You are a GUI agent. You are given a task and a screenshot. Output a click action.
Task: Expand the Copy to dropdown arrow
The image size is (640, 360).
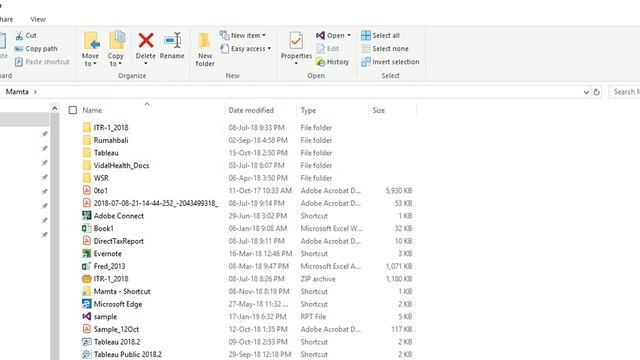click(x=120, y=64)
